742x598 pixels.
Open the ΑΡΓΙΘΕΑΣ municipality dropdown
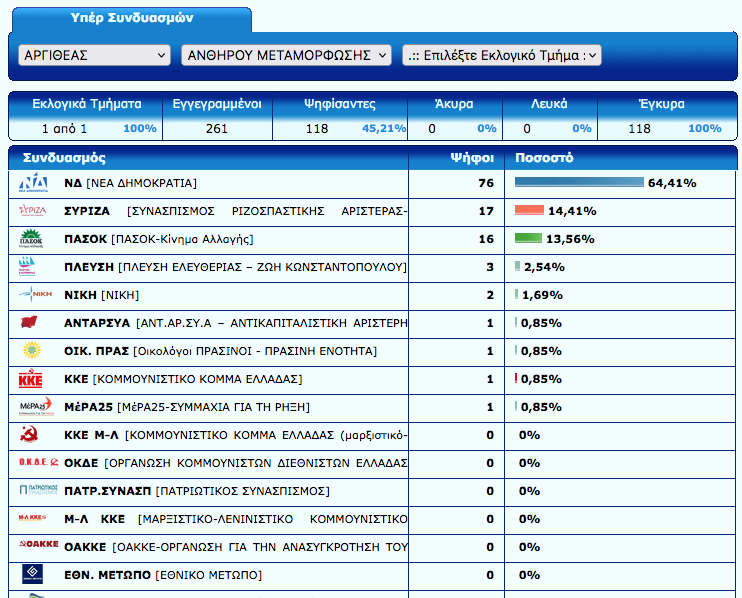(94, 55)
